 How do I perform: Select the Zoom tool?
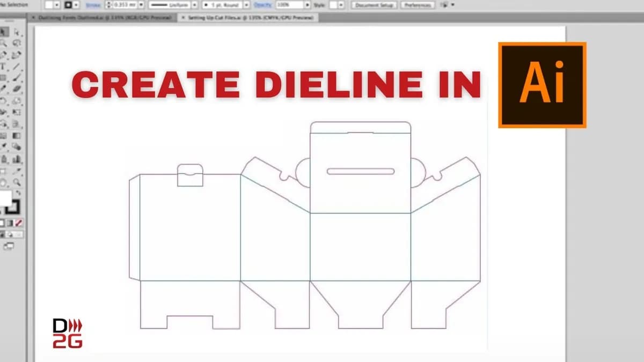tap(17, 182)
